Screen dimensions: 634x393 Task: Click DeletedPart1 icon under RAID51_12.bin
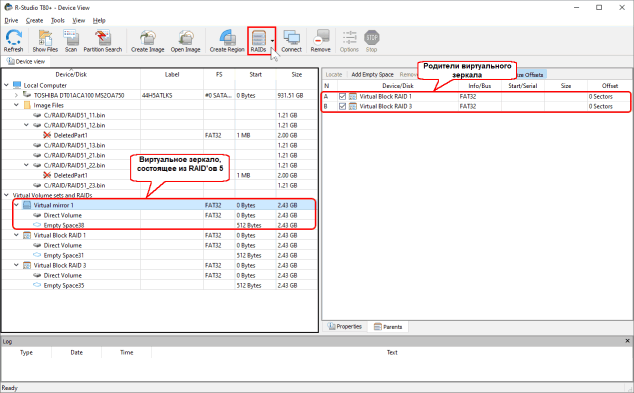(47, 135)
